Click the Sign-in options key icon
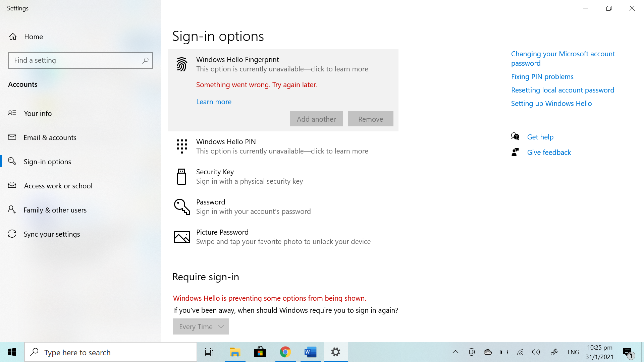Screen dimensions: 644x362 12,161
